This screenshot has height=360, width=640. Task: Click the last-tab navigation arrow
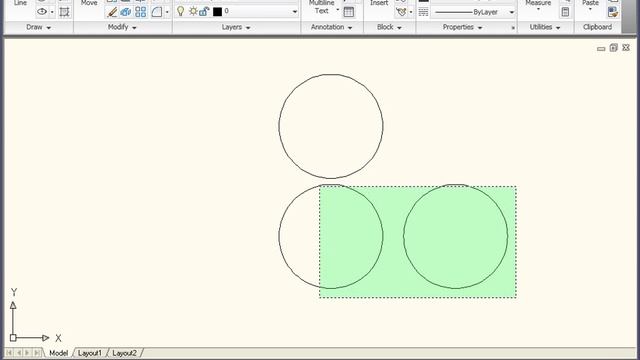37,353
